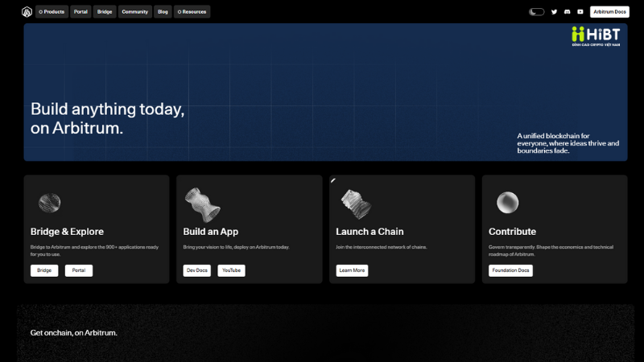Expand the Products dropdown menu
The width and height of the screenshot is (644, 362).
pyautogui.click(x=52, y=12)
